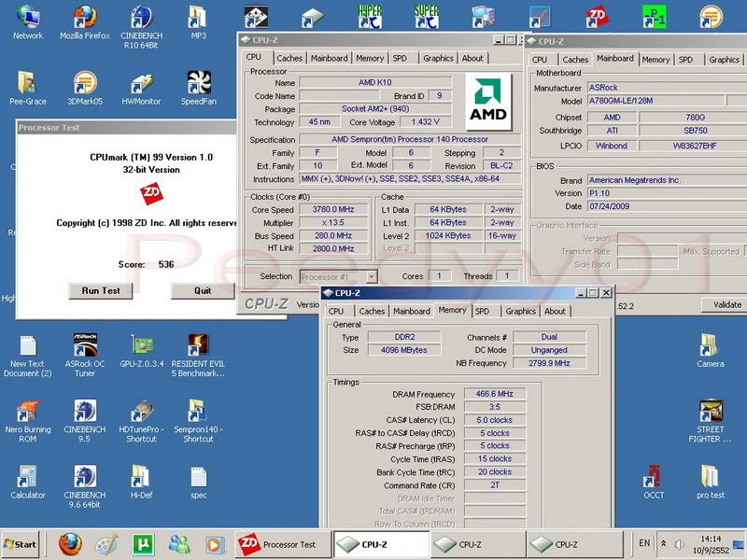Click Run Test in the Processor Test window
747x560 pixels.
[x=101, y=290]
